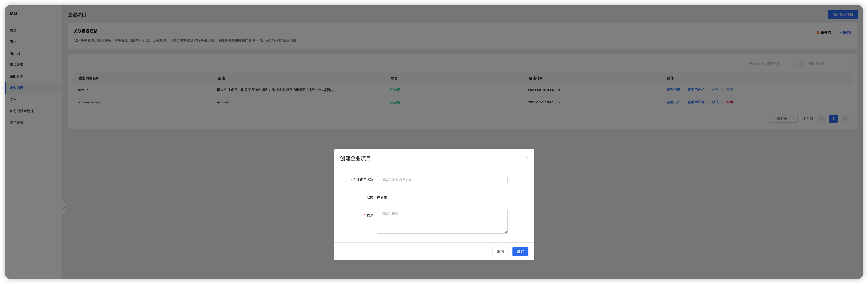The width and height of the screenshot is (868, 284).
Task: Click the 描述 column header
Action: pyautogui.click(x=221, y=78)
